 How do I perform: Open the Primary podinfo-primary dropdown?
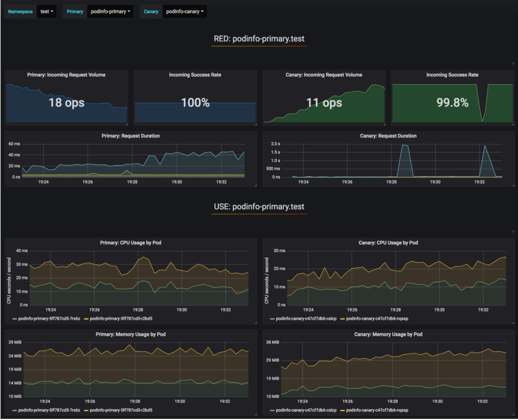pos(110,12)
